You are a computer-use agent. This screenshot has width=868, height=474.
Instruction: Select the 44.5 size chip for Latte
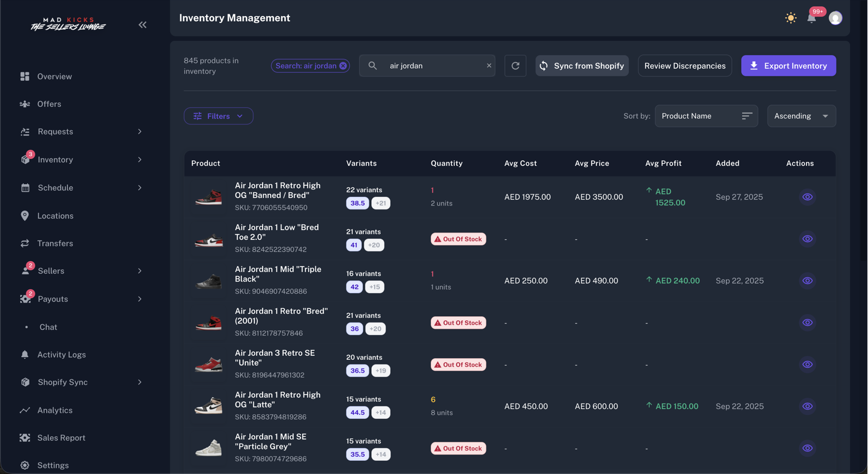(x=357, y=413)
